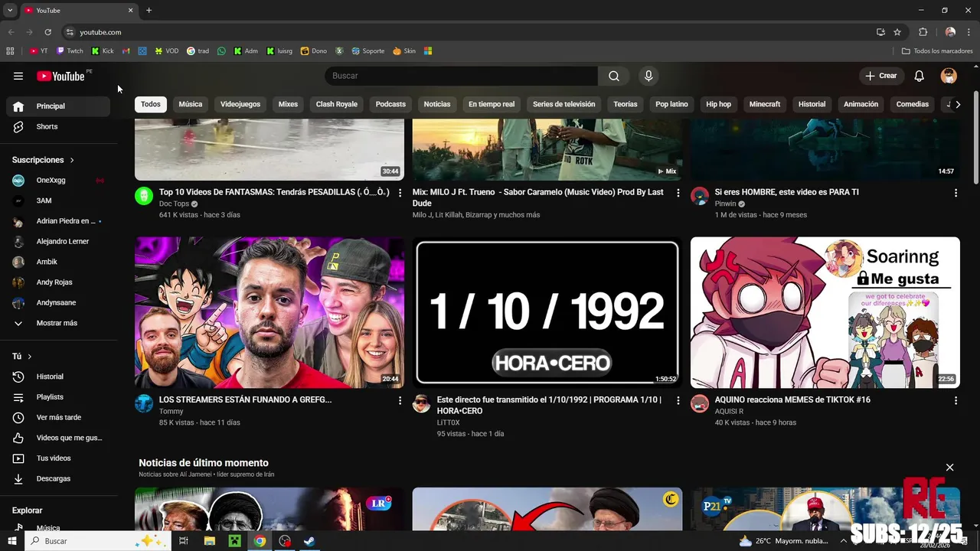The height and width of the screenshot is (551, 980).
Task: Select the Música filter chip
Action: [x=191, y=104]
